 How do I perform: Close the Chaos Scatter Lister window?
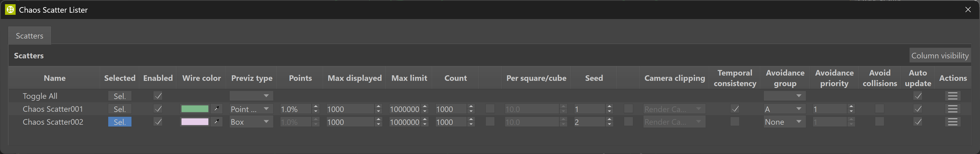pos(968,10)
